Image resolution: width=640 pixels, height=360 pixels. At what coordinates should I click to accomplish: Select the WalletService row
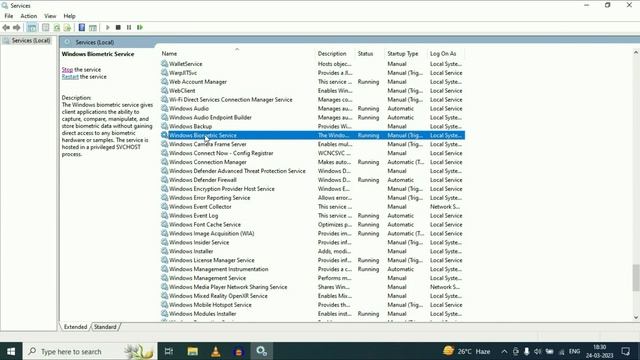[312, 64]
